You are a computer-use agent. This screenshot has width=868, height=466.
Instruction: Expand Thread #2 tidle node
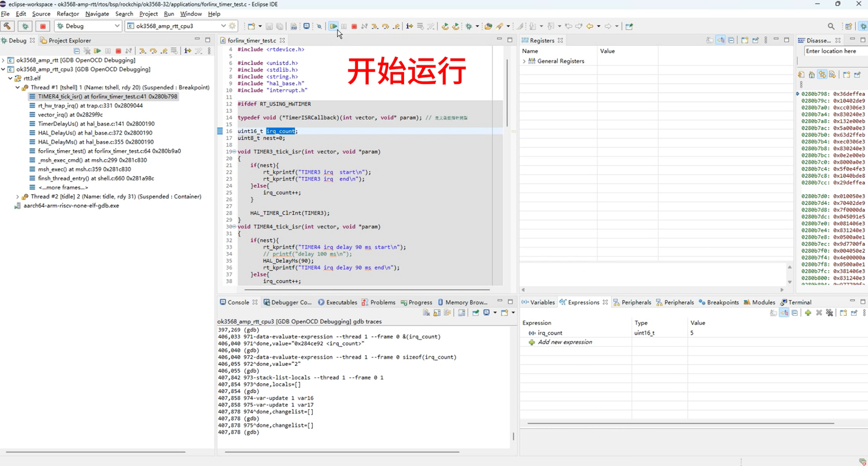coord(17,197)
